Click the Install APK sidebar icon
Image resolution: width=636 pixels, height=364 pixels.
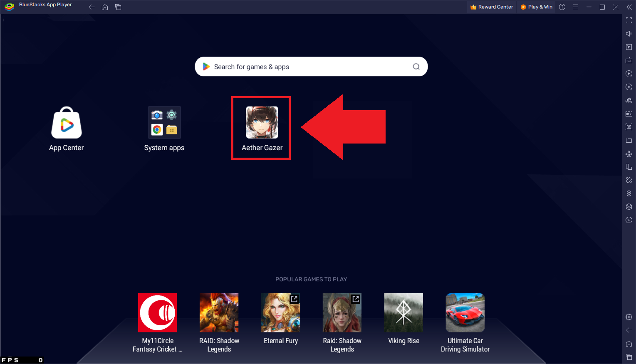point(629,114)
